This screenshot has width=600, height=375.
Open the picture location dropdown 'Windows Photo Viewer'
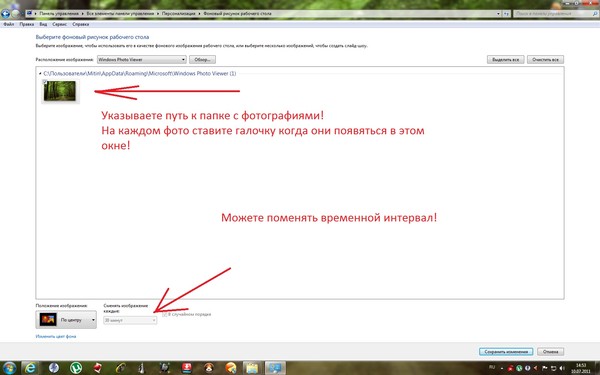pyautogui.click(x=142, y=60)
